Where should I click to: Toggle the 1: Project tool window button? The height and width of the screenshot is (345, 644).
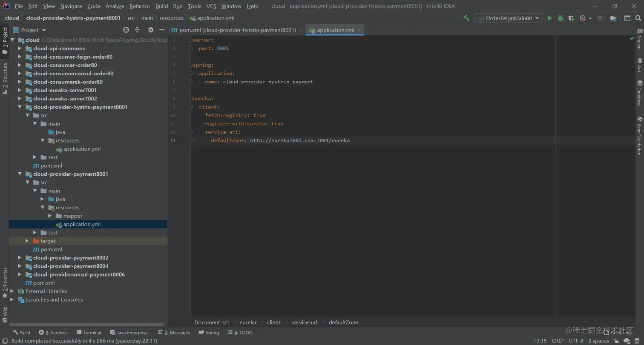point(5,41)
